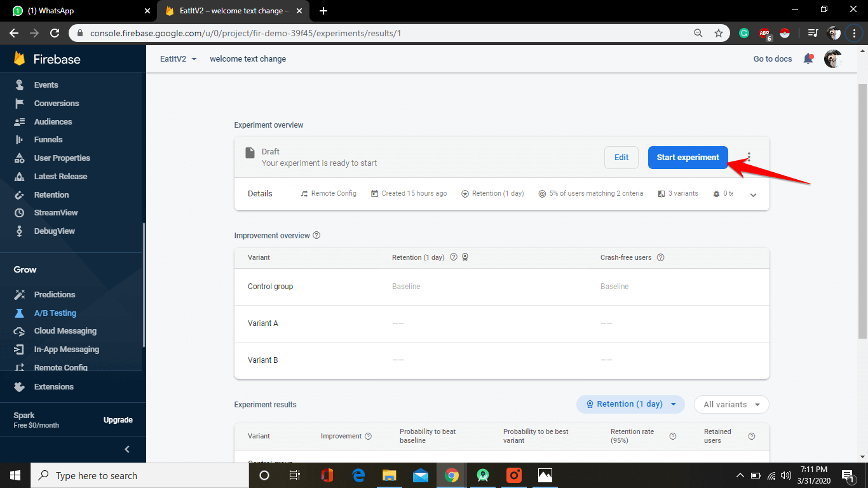This screenshot has height=488, width=868.
Task: Click the Upgrade plan button
Action: [118, 420]
